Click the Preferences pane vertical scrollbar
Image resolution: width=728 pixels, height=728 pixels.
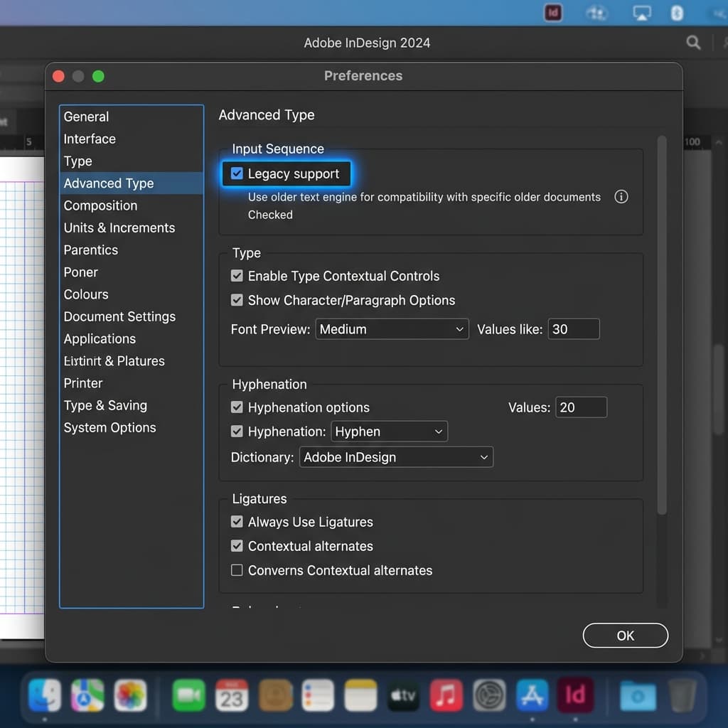click(x=662, y=325)
